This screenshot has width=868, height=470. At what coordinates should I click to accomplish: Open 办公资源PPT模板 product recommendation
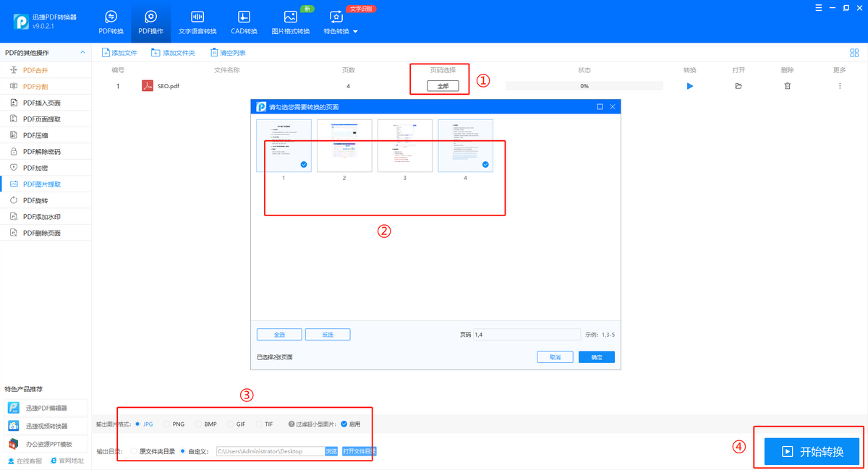pyautogui.click(x=46, y=443)
